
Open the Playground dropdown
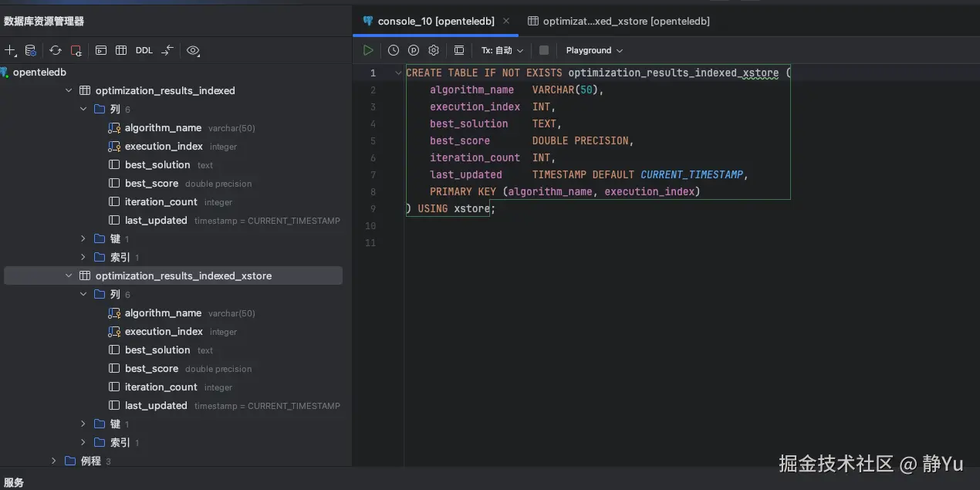tap(594, 50)
